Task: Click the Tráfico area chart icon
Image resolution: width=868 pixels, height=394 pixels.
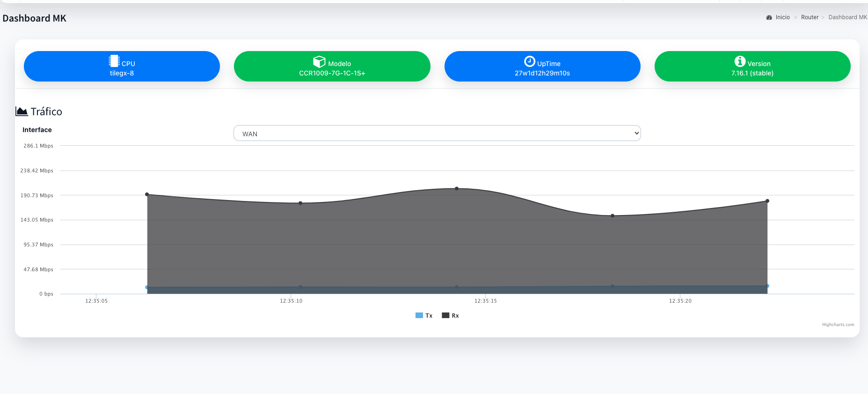Action: click(22, 112)
